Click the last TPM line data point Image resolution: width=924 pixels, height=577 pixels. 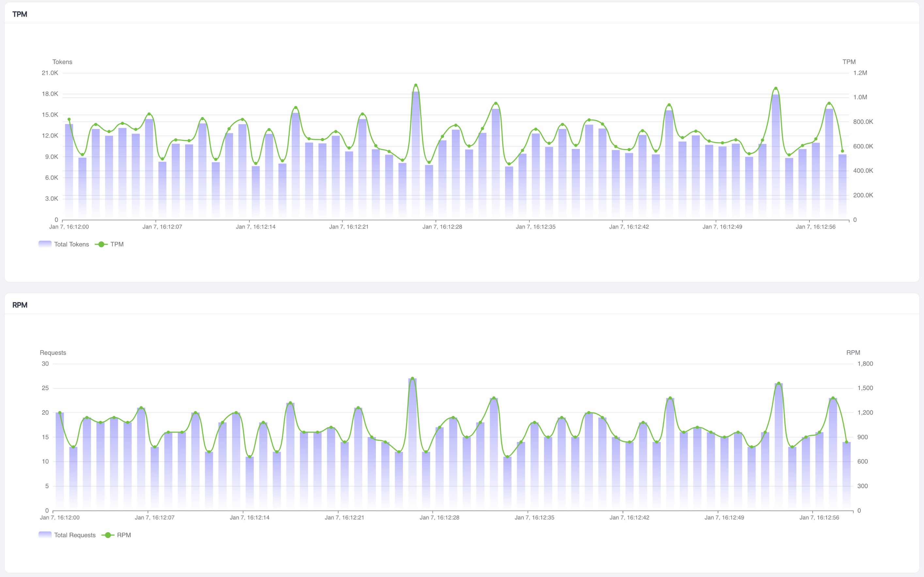842,151
